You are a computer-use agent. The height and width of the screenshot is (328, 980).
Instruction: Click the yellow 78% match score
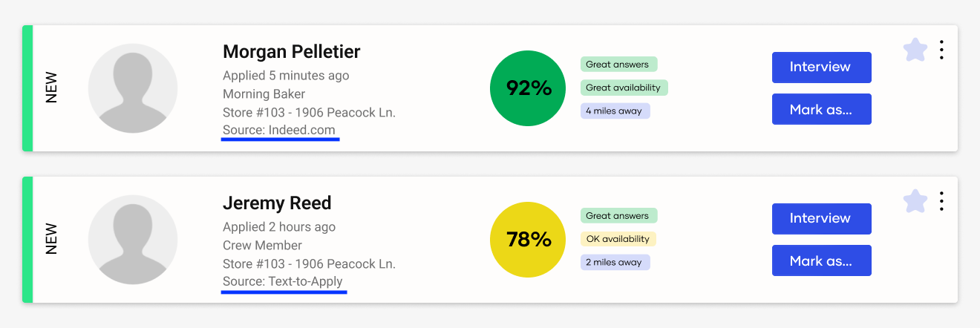click(529, 240)
